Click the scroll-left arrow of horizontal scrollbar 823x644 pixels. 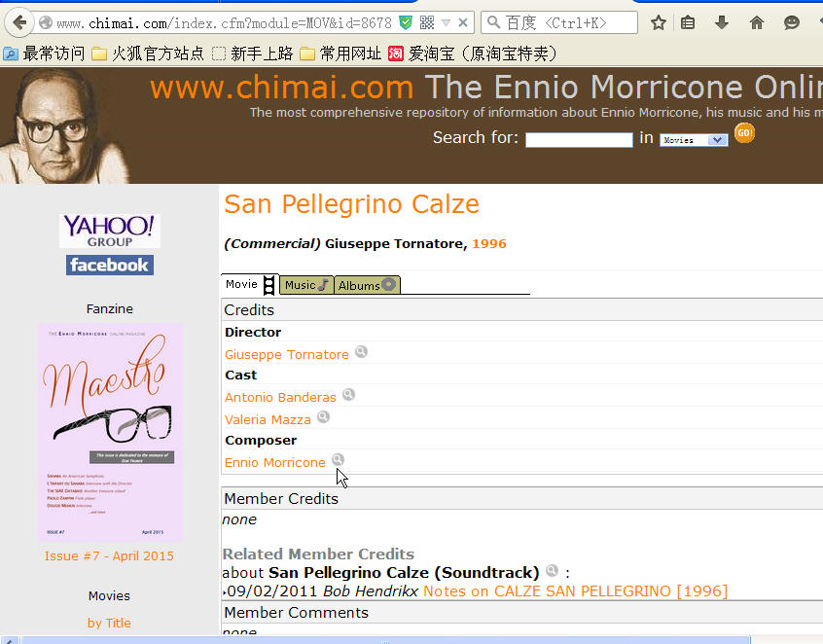(x=9, y=640)
